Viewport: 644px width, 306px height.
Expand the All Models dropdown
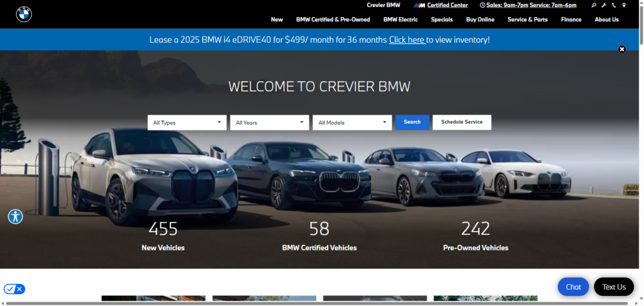pos(352,123)
